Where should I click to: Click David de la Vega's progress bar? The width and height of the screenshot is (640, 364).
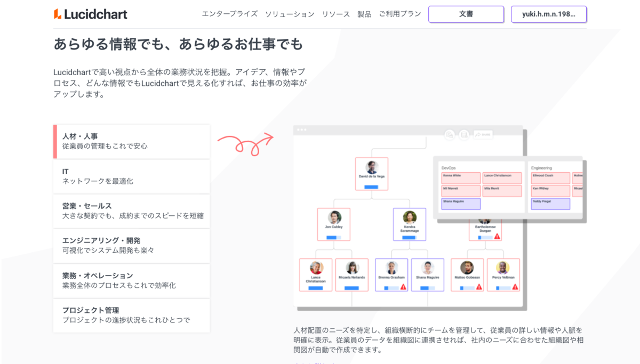click(x=371, y=187)
